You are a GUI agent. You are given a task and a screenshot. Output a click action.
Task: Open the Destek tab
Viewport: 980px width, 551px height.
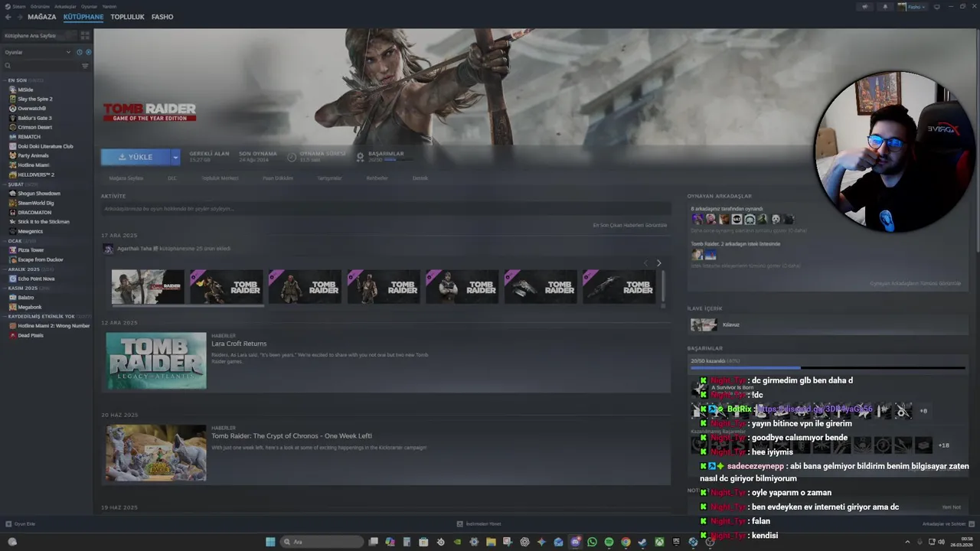click(x=420, y=178)
